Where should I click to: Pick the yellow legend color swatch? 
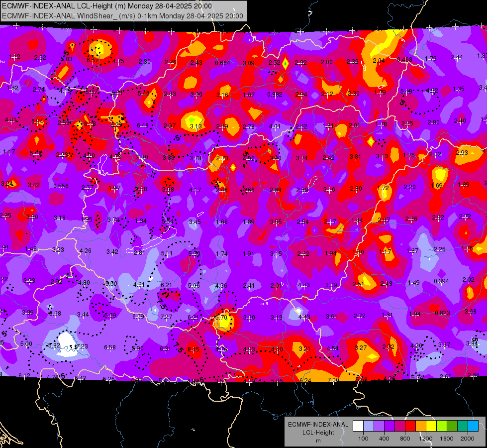[431, 426]
